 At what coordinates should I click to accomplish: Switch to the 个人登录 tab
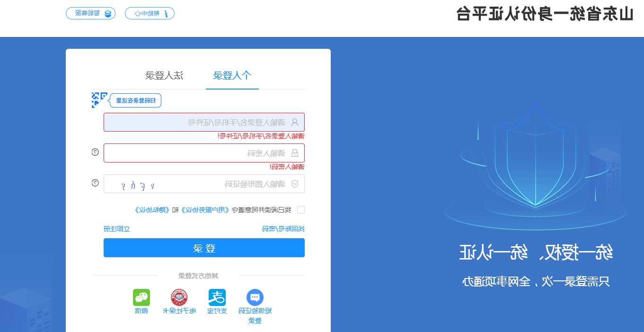232,75
